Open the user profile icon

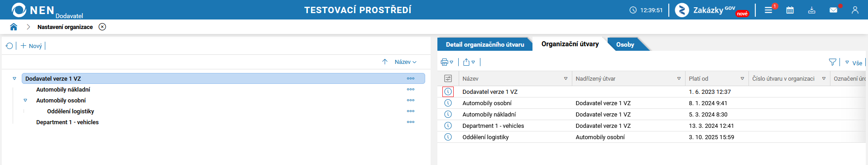855,10
